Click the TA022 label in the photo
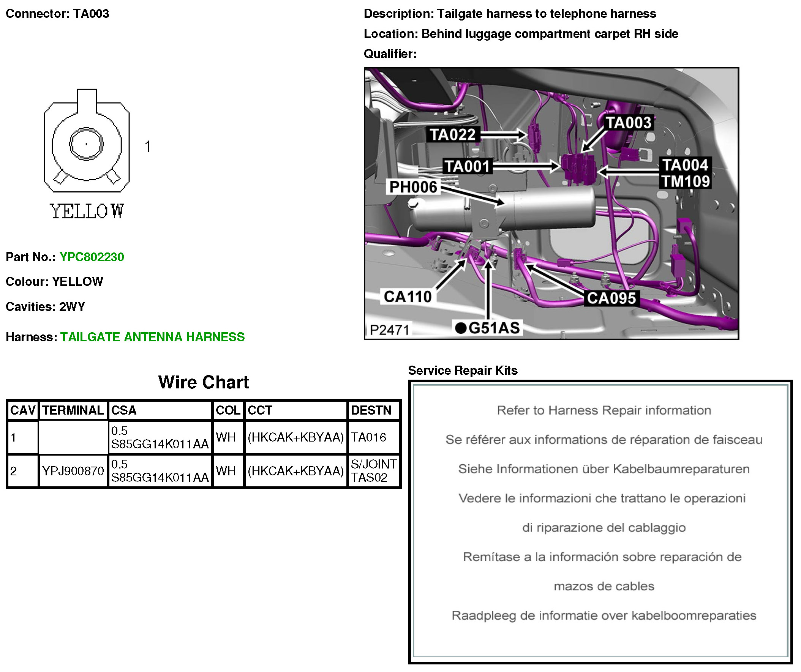This screenshot has width=801, height=672. pos(452,135)
